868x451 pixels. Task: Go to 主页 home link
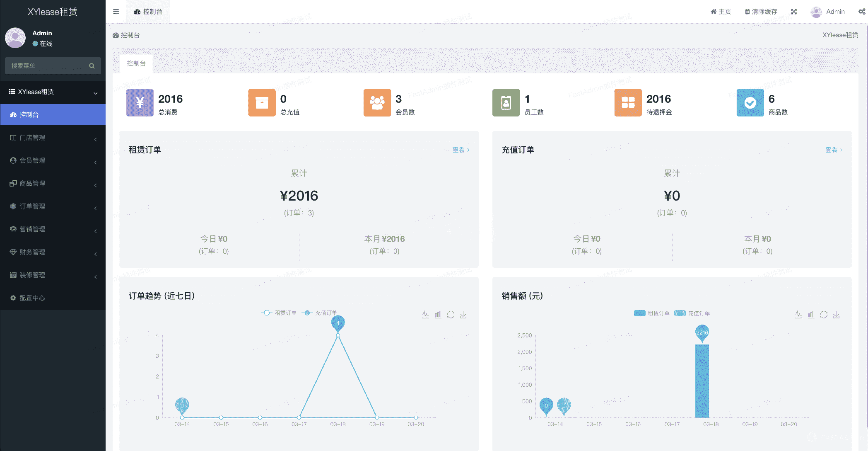click(x=721, y=12)
